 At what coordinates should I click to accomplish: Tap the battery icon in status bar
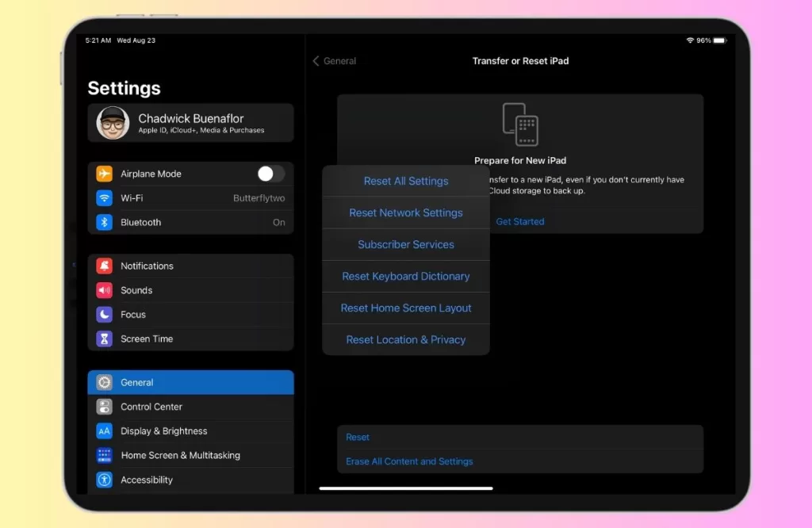tap(720, 40)
